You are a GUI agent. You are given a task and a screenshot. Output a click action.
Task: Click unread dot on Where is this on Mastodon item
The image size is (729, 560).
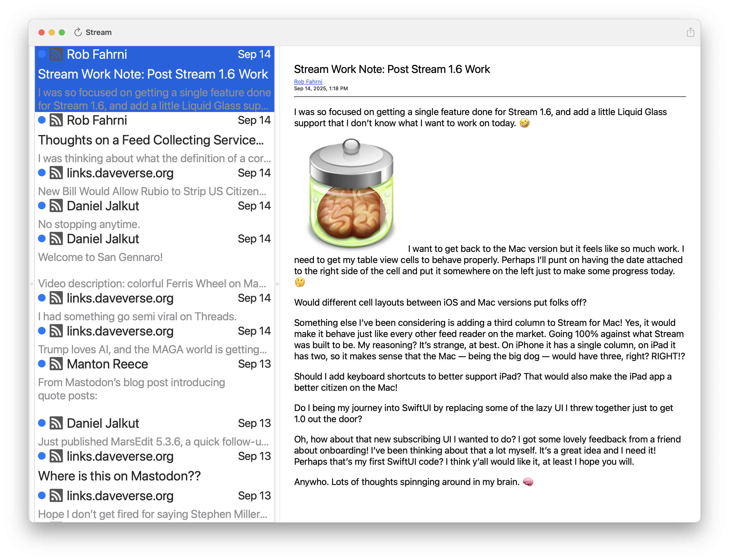[x=42, y=456]
